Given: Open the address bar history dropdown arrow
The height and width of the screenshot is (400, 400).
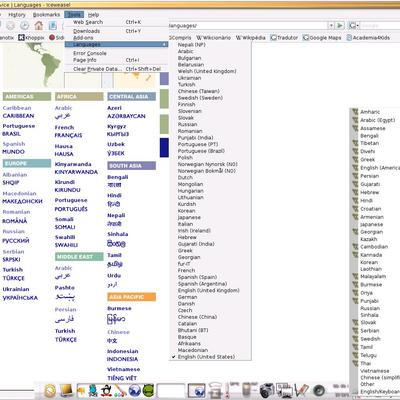Looking at the screenshot, I should tap(331, 25).
